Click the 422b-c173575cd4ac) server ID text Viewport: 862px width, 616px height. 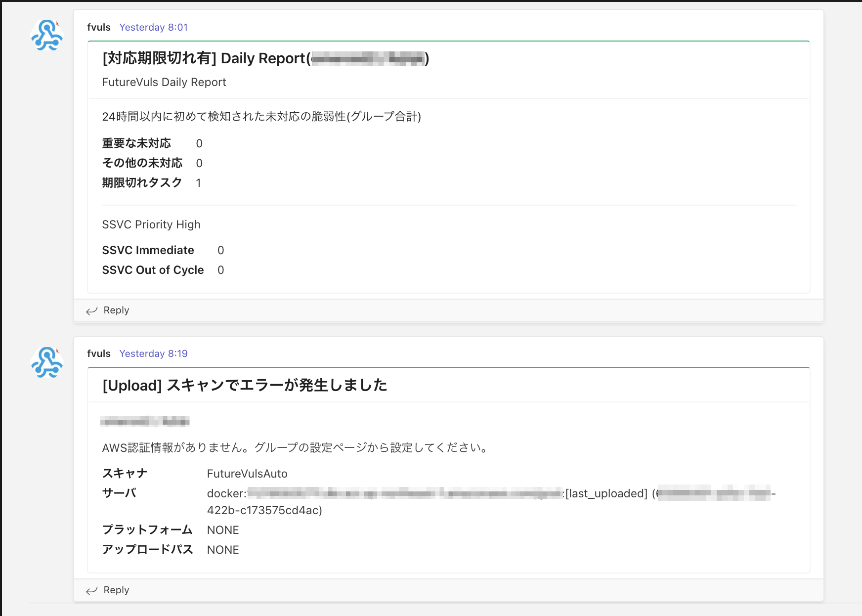point(264,510)
